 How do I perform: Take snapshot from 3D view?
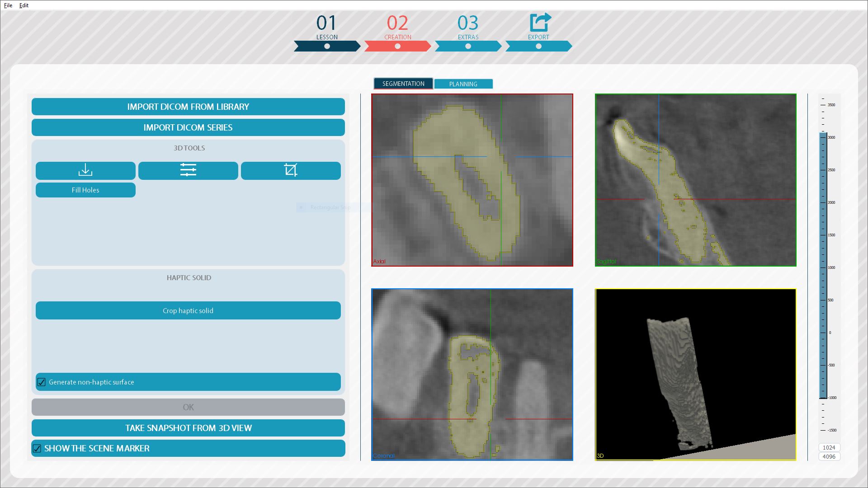[188, 428]
